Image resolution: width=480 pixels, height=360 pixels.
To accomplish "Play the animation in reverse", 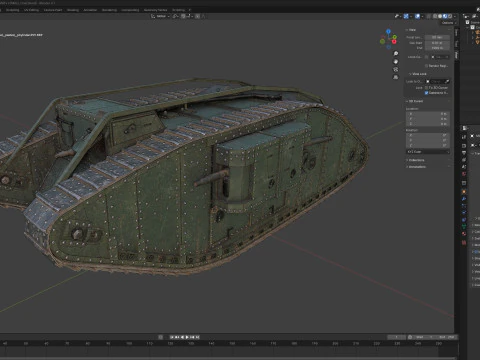I will 182,337.
